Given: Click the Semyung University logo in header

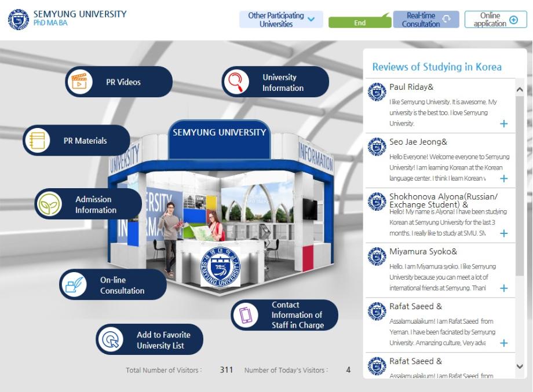Looking at the screenshot, I should 17,19.
